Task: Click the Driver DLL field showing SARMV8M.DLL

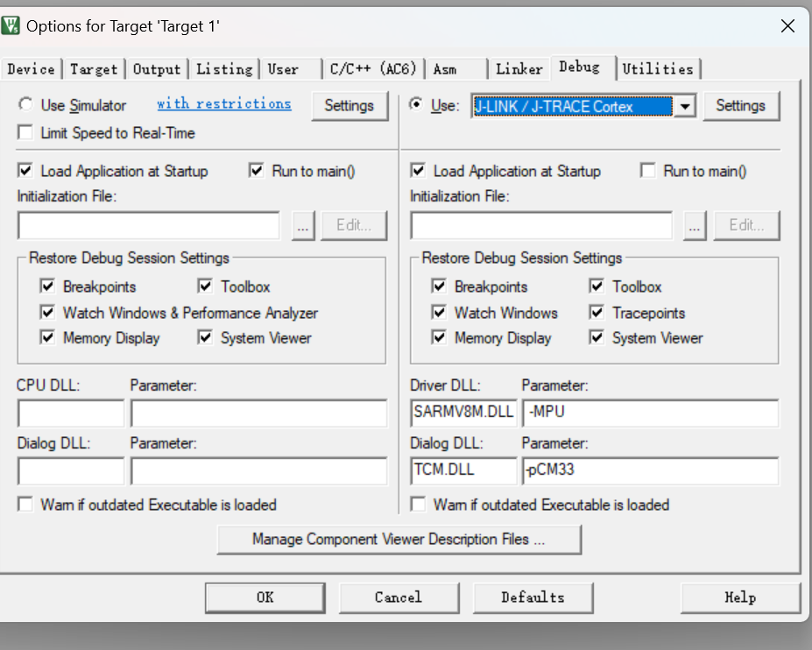Action: 463,413
